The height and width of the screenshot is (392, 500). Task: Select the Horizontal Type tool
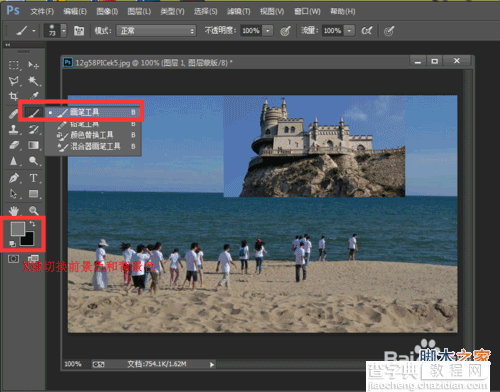[33, 178]
